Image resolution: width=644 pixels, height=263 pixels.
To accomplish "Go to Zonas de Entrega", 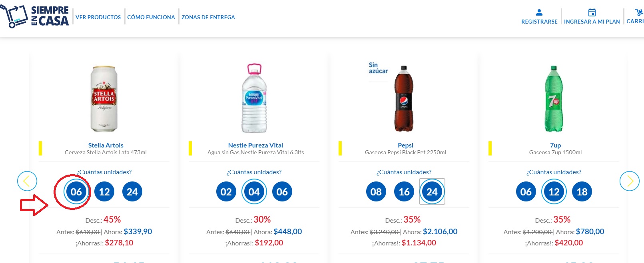I will tap(208, 17).
